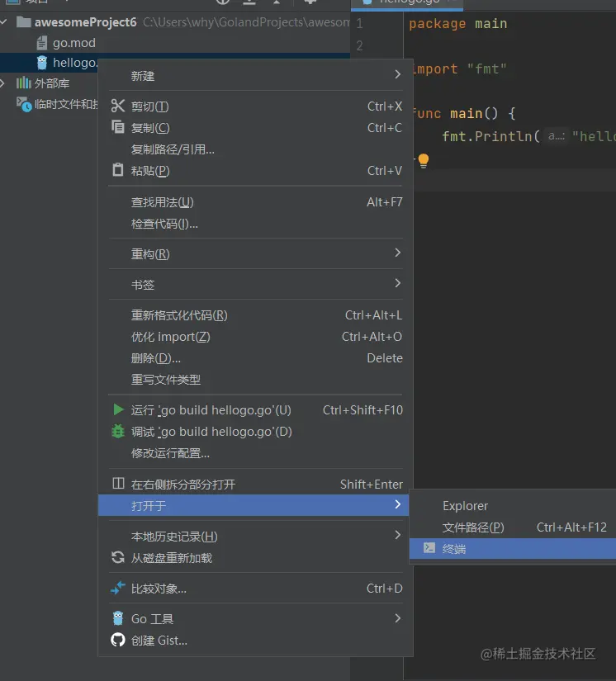The width and height of the screenshot is (616, 681).
Task: Click the go.mod file icon
Action: click(42, 43)
